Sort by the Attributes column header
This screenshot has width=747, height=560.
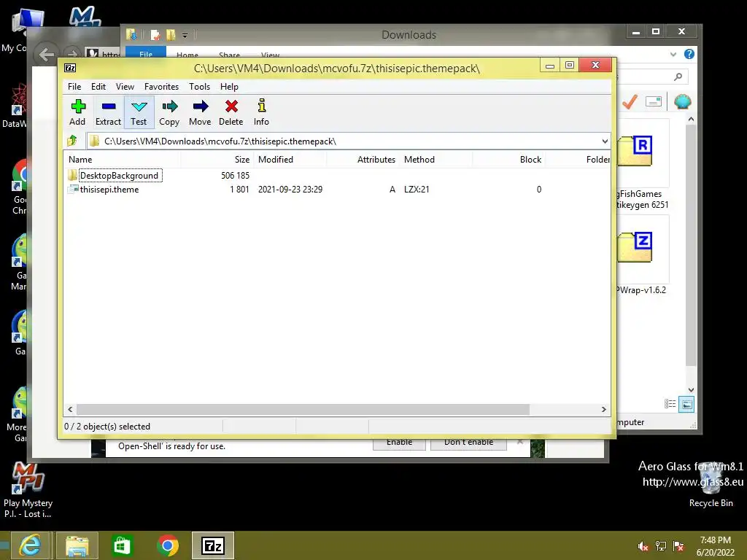[x=363, y=160]
